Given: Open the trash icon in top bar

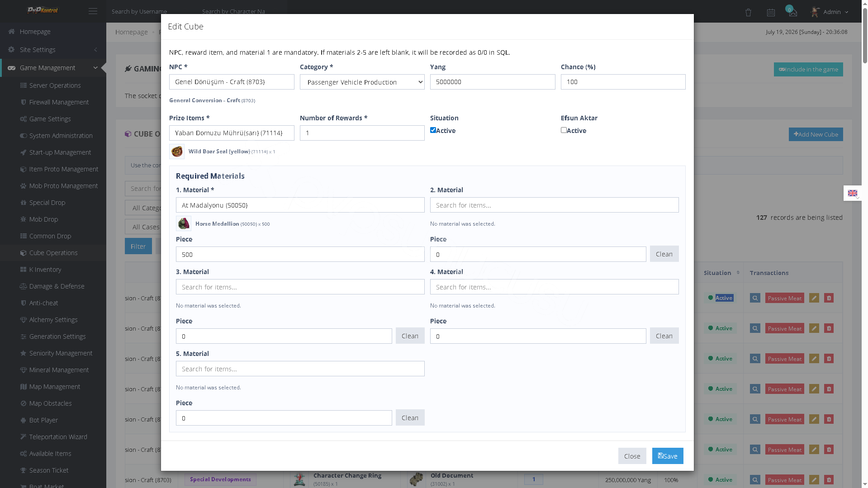Looking at the screenshot, I should [748, 13].
